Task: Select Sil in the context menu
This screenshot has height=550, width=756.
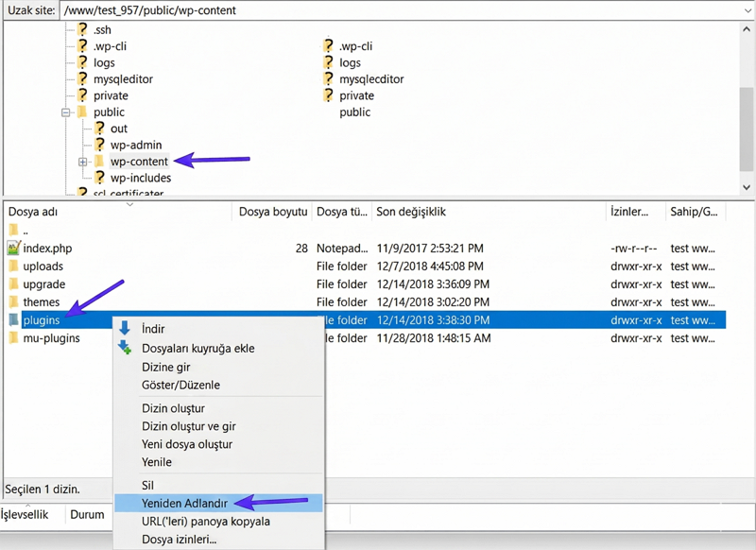Action: (147, 485)
